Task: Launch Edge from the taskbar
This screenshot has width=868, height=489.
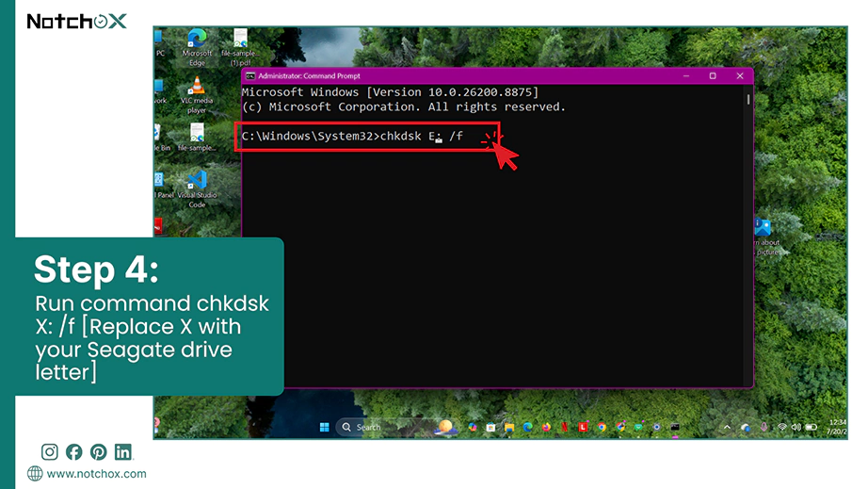Action: point(527,427)
